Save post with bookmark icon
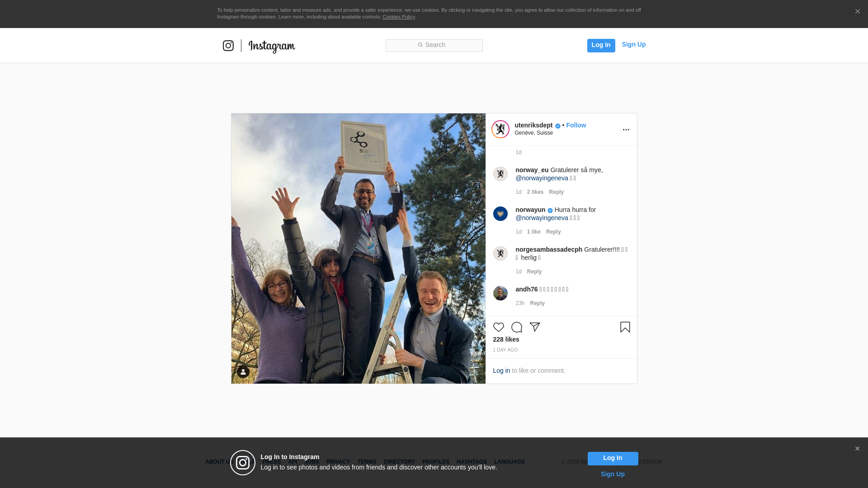Viewport: 868px width, 488px height. [x=625, y=327]
